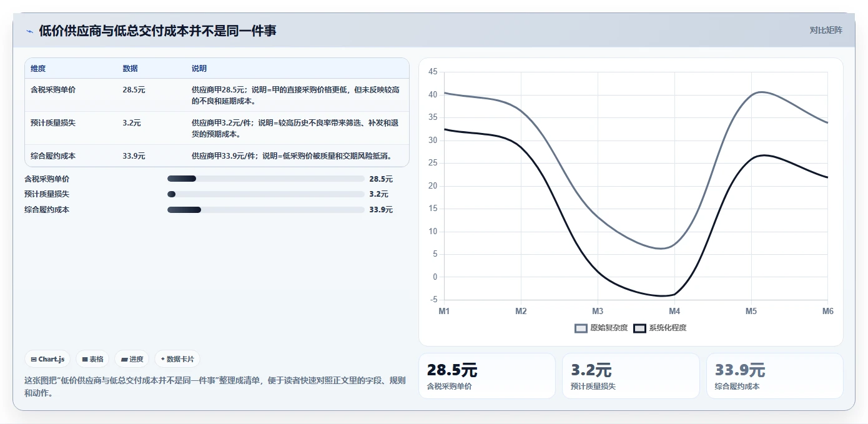The image size is (868, 424).
Task: Click the 对比矩阵 label in the header
Action: click(x=826, y=30)
